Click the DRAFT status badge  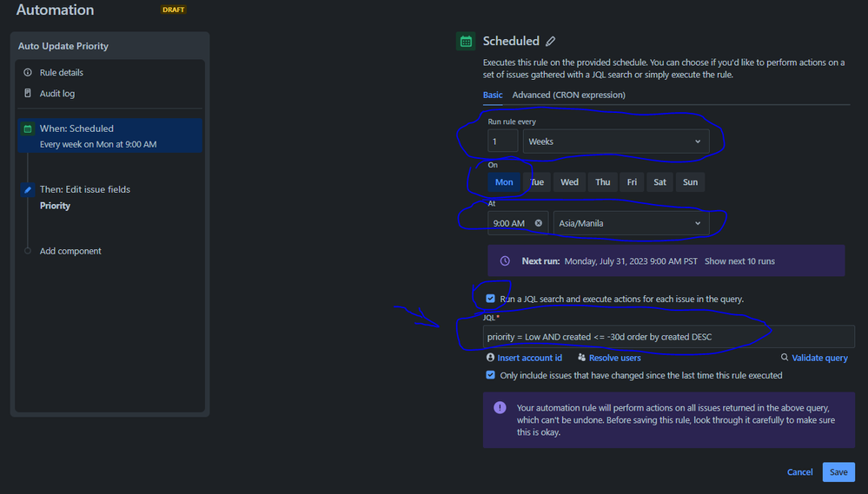click(x=173, y=10)
